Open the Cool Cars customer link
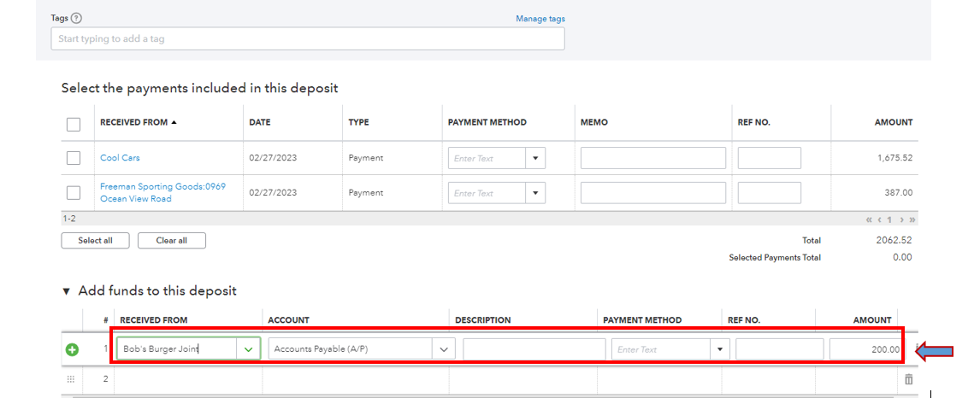 [120, 158]
